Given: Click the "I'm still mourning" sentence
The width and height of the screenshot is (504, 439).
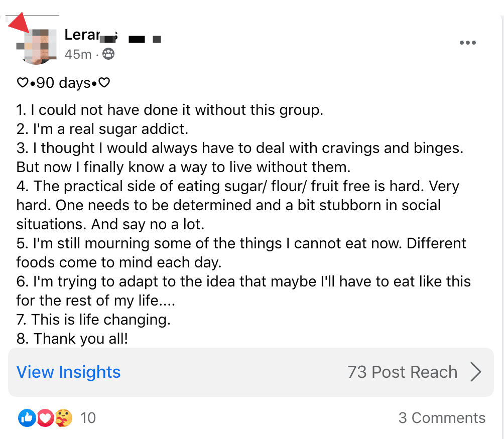Looking at the screenshot, I should point(241,243).
